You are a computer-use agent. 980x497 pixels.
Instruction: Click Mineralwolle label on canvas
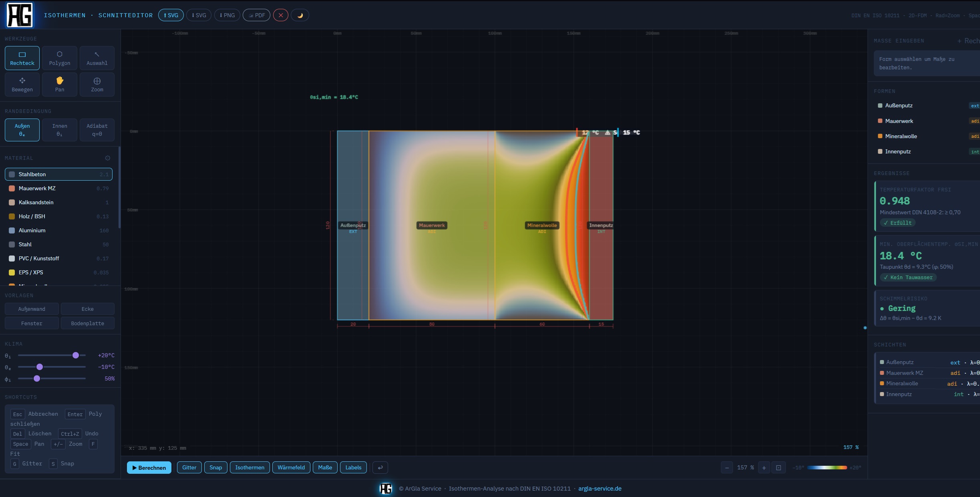pos(542,225)
